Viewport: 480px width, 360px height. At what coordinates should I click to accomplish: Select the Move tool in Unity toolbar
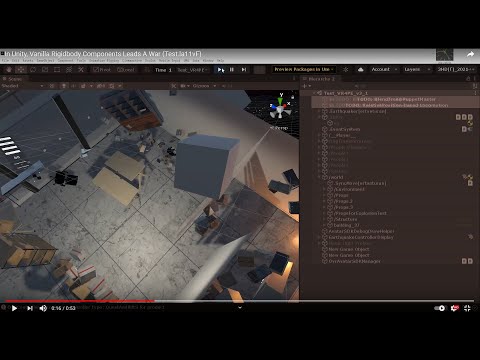tap(21, 69)
